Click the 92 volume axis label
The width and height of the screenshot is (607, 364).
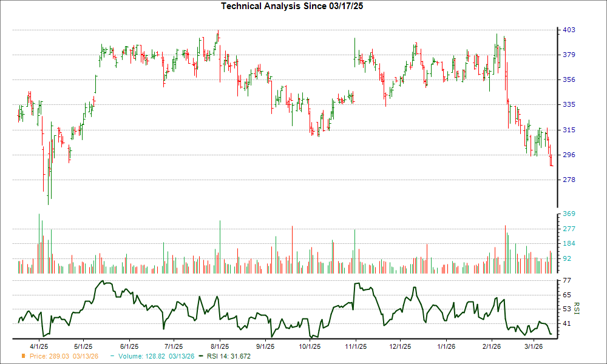(x=567, y=258)
